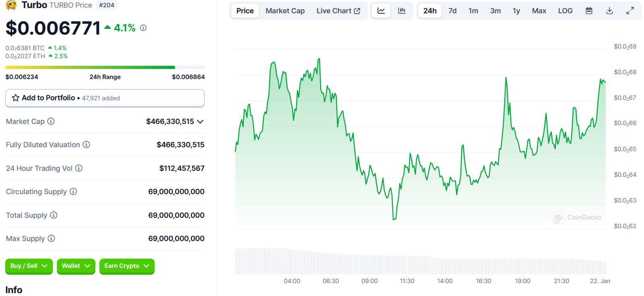Click the 0.0₇6381 BTC price
The width and height of the screenshot is (644, 296).
[25, 48]
